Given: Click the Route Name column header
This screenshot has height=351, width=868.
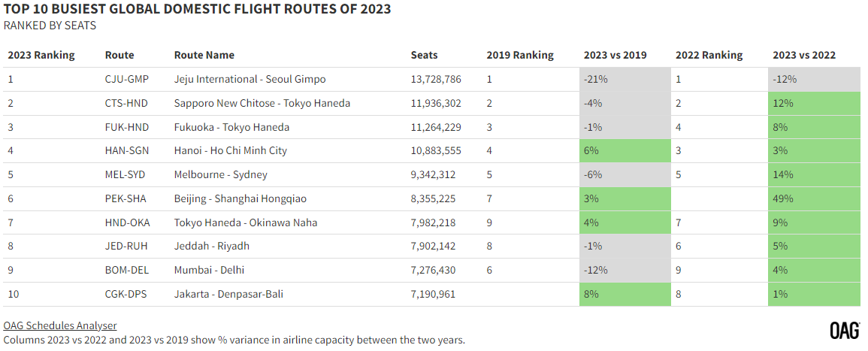Looking at the screenshot, I should click(x=204, y=56).
